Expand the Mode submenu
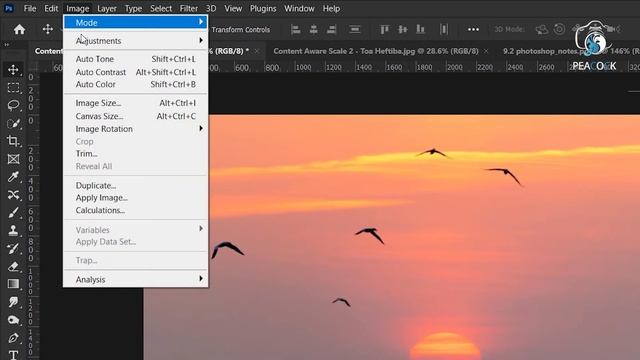The image size is (640, 360). [136, 22]
